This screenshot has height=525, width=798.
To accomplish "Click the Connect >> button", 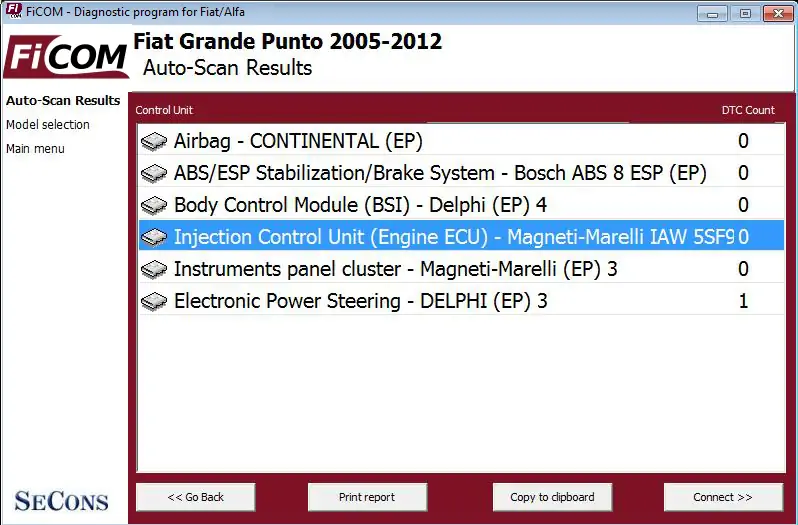I will point(723,497).
